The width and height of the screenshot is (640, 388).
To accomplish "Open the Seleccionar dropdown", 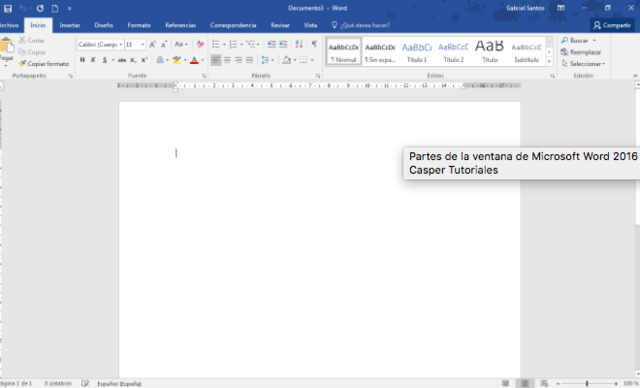I will pyautogui.click(x=584, y=64).
